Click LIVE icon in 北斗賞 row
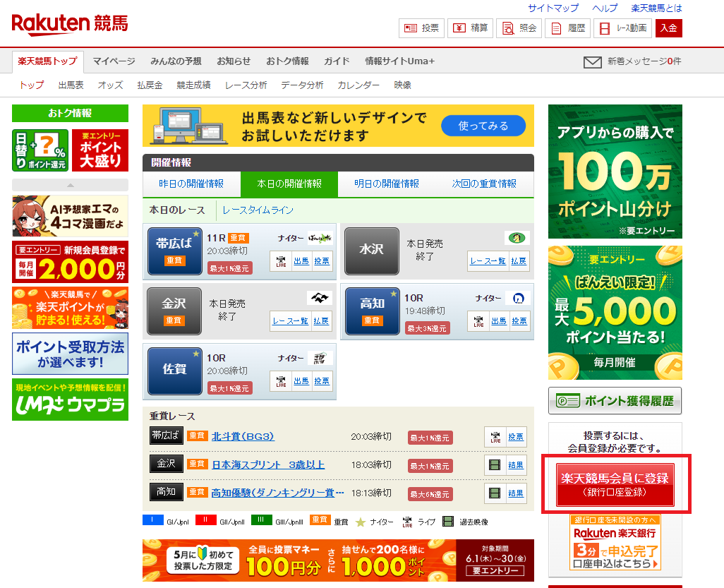Screen dimensions: 724x588 tap(495, 437)
